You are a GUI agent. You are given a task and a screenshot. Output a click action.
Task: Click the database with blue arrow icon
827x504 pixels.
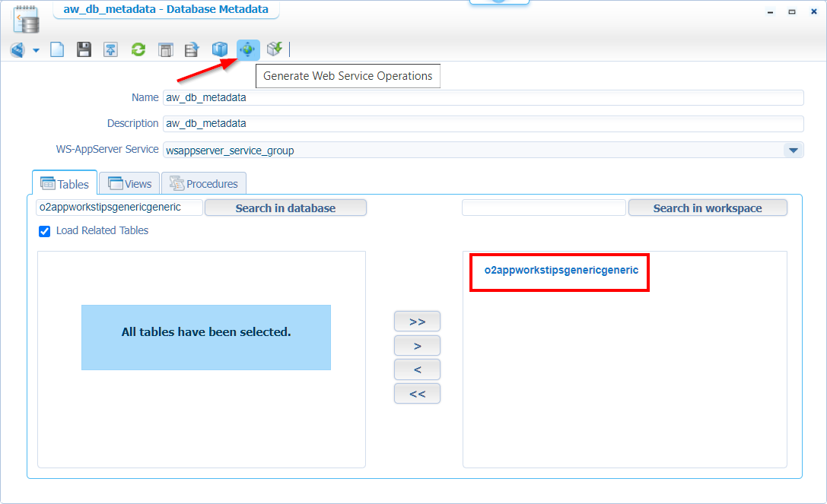[192, 49]
